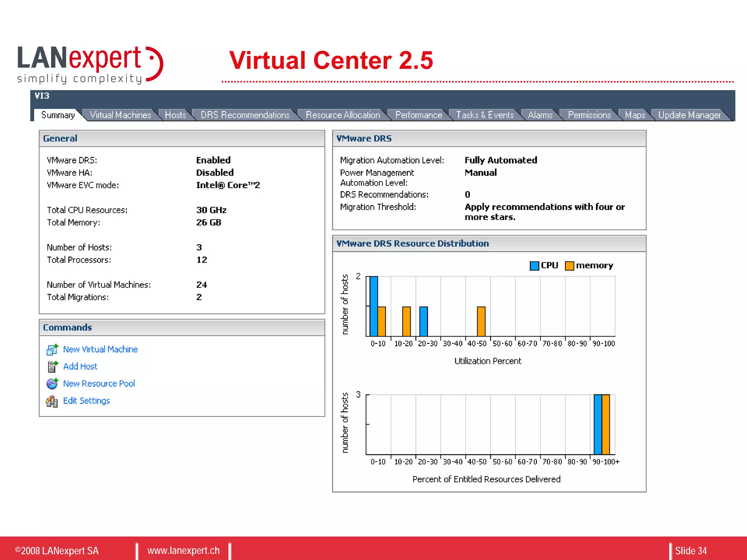Click the blue CPU bar at 20-30 utilization
The width and height of the screenshot is (747, 560).
[423, 322]
